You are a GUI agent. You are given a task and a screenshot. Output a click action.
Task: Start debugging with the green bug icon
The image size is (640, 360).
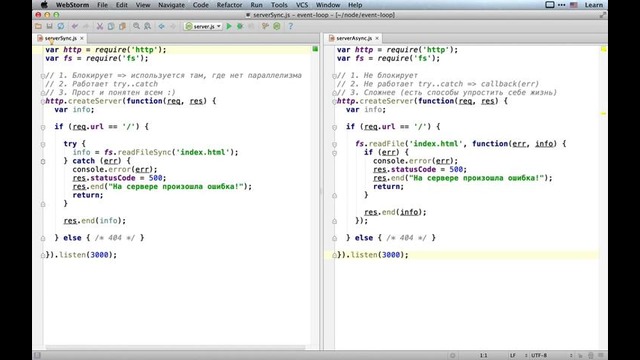[240, 26]
